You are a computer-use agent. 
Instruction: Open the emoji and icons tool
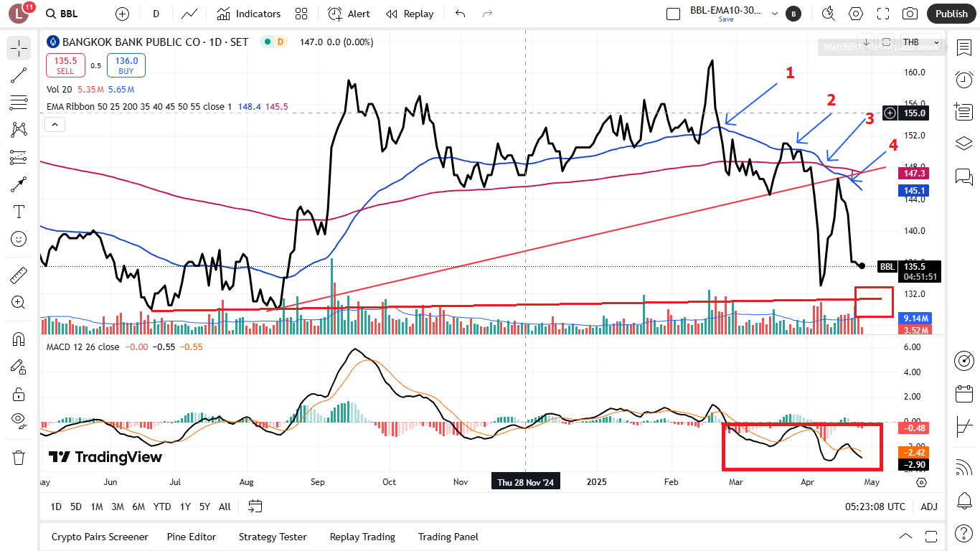pos(19,239)
